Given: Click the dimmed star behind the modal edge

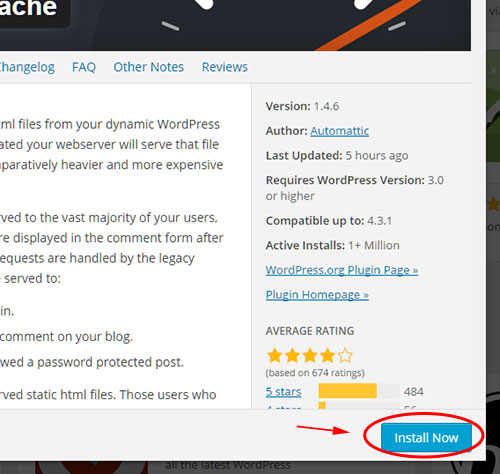Looking at the screenshot, I should click(494, 204).
